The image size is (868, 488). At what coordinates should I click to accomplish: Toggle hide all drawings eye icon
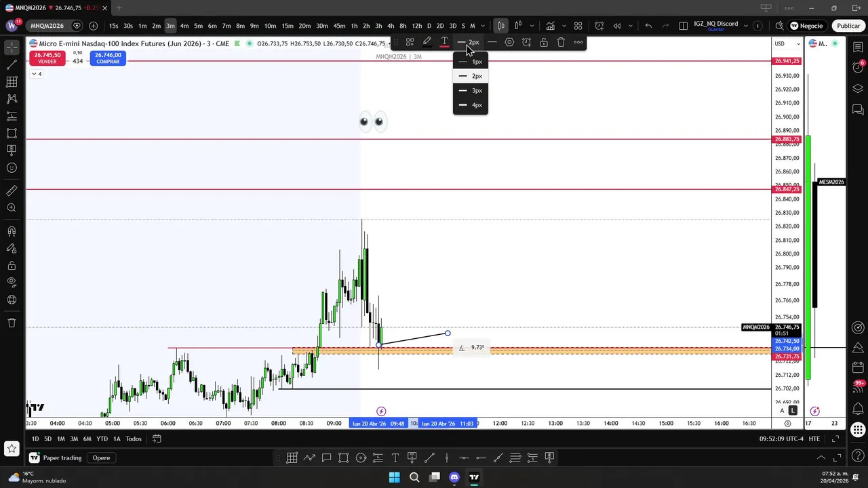12,283
